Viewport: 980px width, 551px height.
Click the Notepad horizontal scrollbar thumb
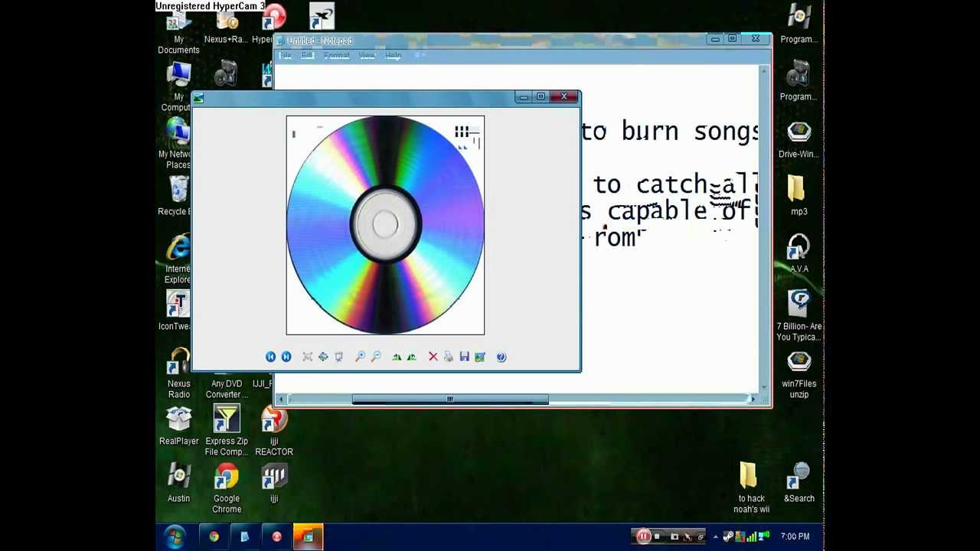450,399
